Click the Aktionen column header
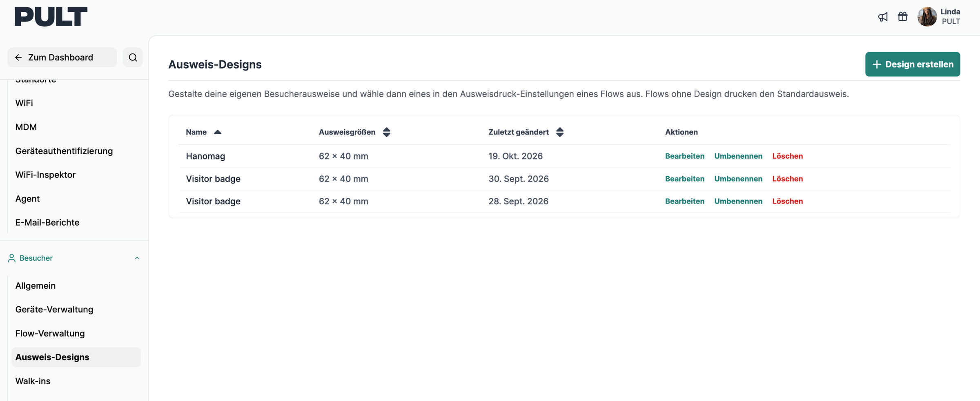Image resolution: width=980 pixels, height=401 pixels. [x=682, y=132]
